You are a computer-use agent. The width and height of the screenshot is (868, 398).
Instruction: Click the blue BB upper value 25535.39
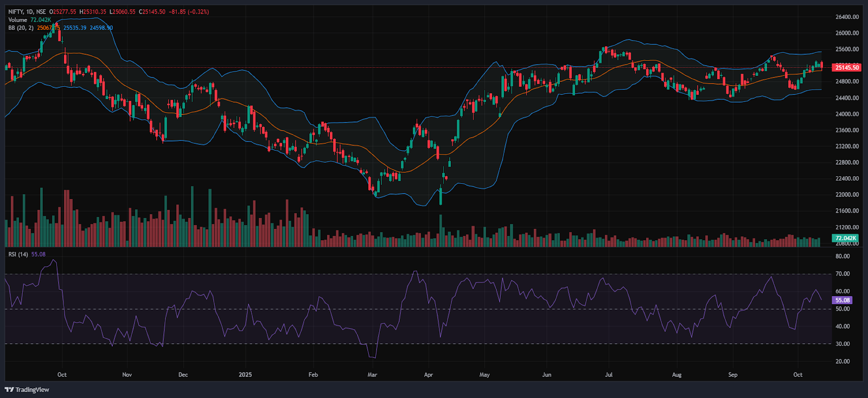(x=75, y=28)
